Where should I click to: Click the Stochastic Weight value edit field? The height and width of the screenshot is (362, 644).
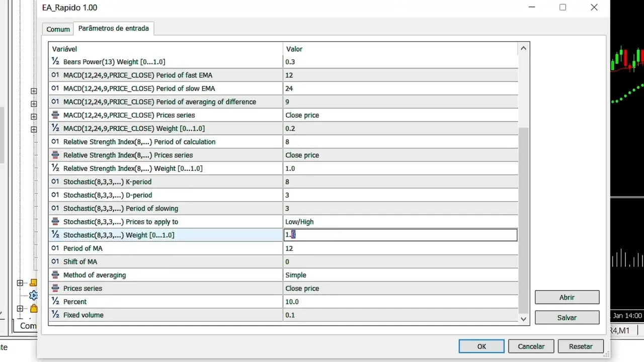pos(400,235)
